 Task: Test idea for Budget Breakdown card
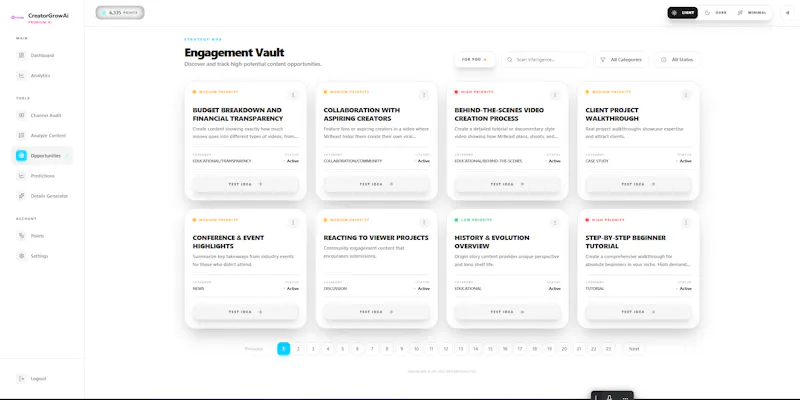[x=245, y=184]
